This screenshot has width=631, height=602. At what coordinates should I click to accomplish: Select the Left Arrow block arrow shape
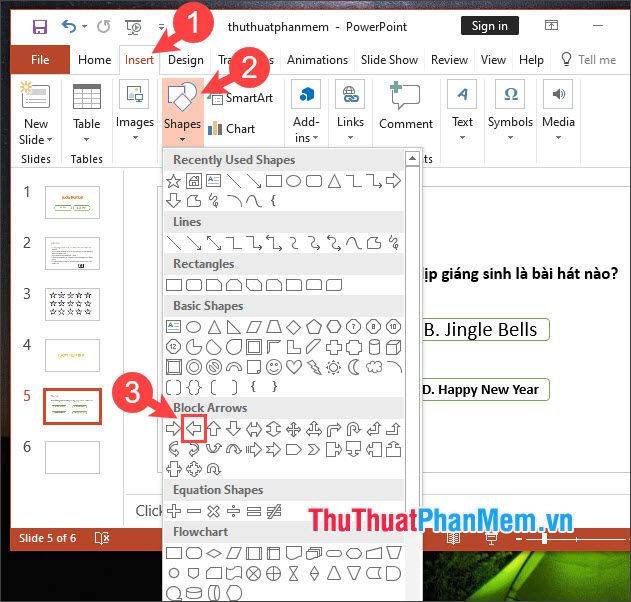193,429
